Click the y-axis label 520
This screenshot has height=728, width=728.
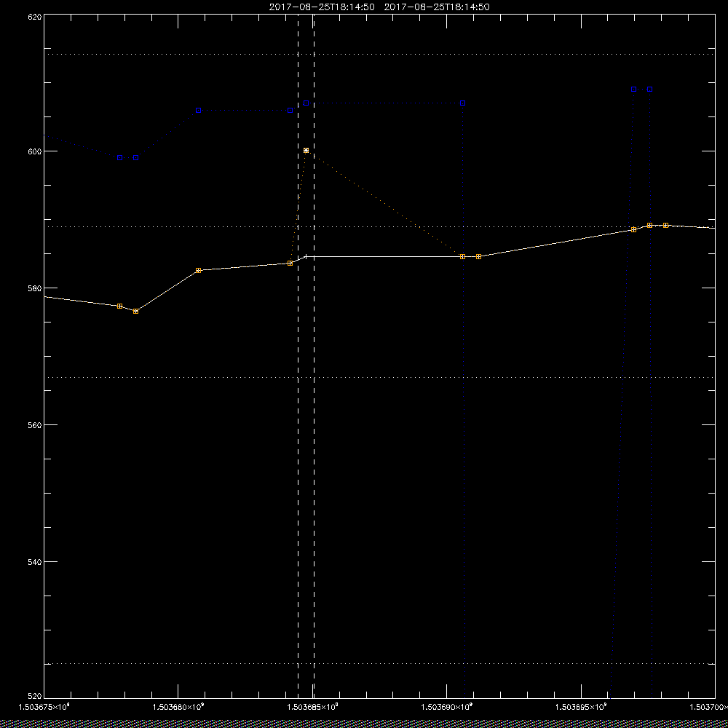click(x=36, y=696)
